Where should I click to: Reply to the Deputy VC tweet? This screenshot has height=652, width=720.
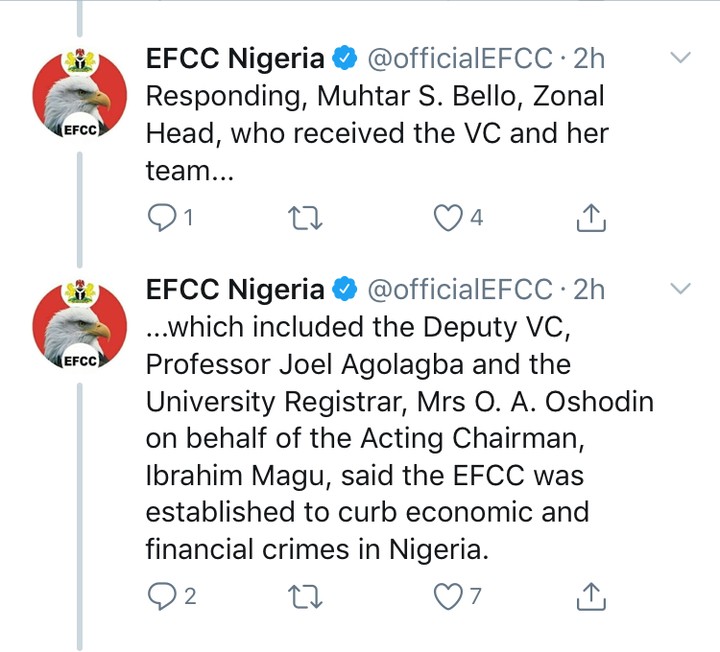click(x=162, y=596)
